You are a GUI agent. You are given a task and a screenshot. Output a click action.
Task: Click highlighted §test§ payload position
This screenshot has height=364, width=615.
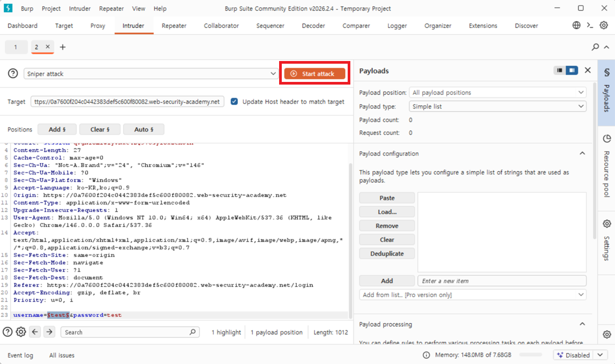pos(58,315)
